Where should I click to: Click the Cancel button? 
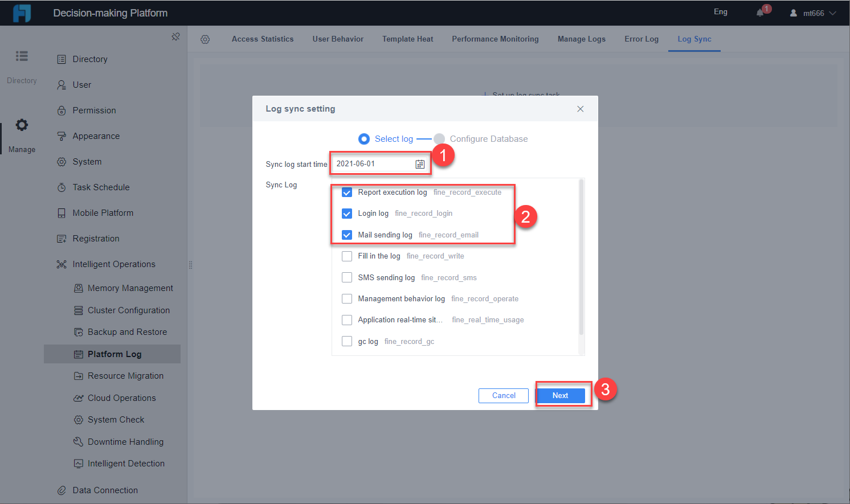pos(504,396)
